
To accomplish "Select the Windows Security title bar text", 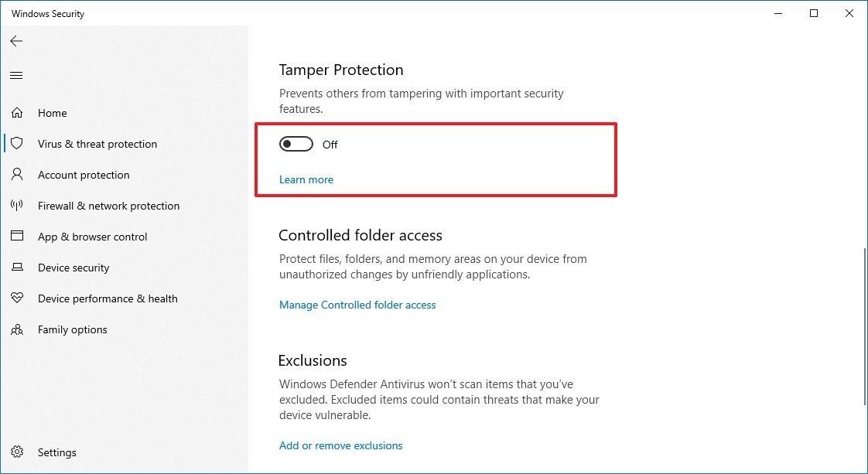I will pos(47,13).
